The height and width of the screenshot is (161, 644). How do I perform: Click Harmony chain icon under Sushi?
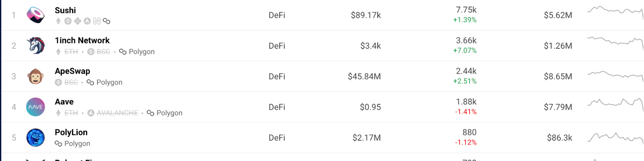(x=97, y=21)
